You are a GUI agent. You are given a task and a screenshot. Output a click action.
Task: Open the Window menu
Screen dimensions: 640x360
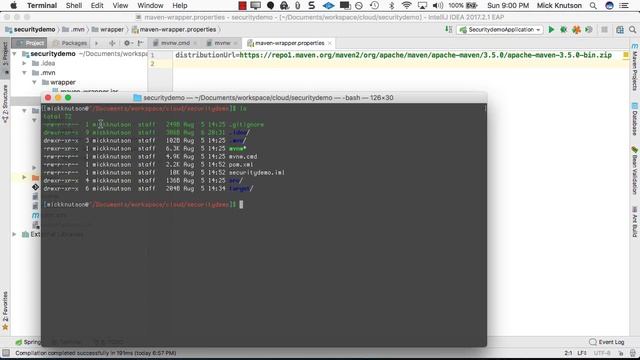coord(150,6)
